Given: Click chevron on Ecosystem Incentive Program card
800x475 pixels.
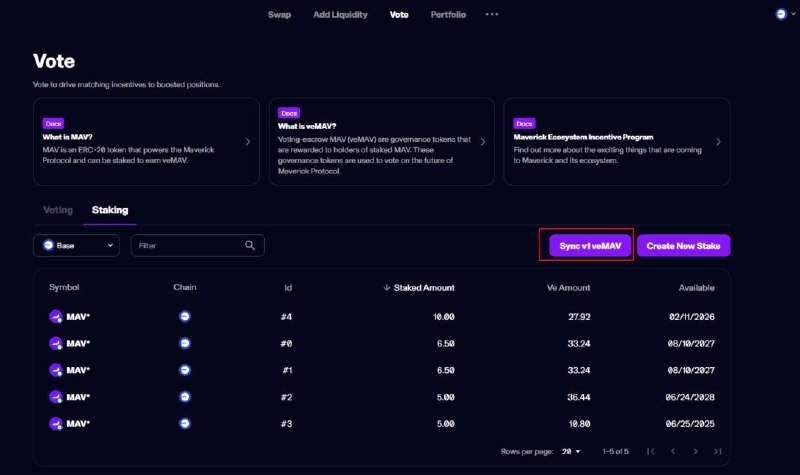Looking at the screenshot, I should (x=718, y=142).
